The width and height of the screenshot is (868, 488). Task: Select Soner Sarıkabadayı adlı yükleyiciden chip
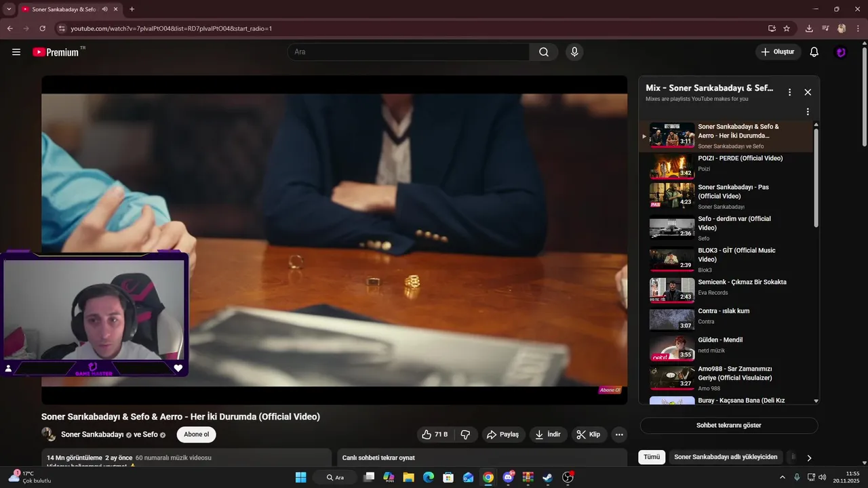click(726, 457)
